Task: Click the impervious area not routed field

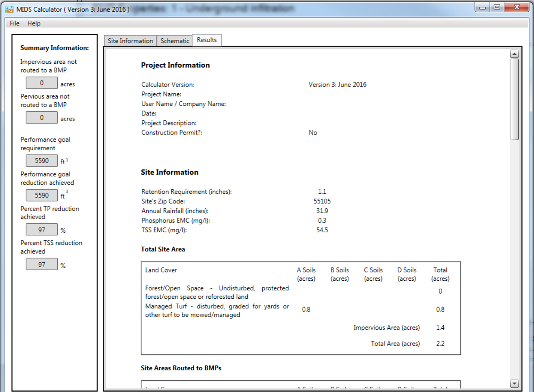Action: click(41, 82)
